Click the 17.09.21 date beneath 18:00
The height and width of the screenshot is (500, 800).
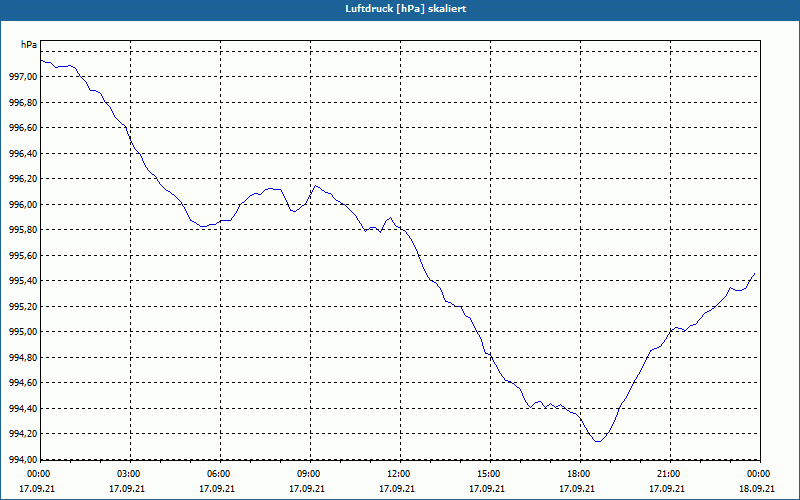point(578,488)
